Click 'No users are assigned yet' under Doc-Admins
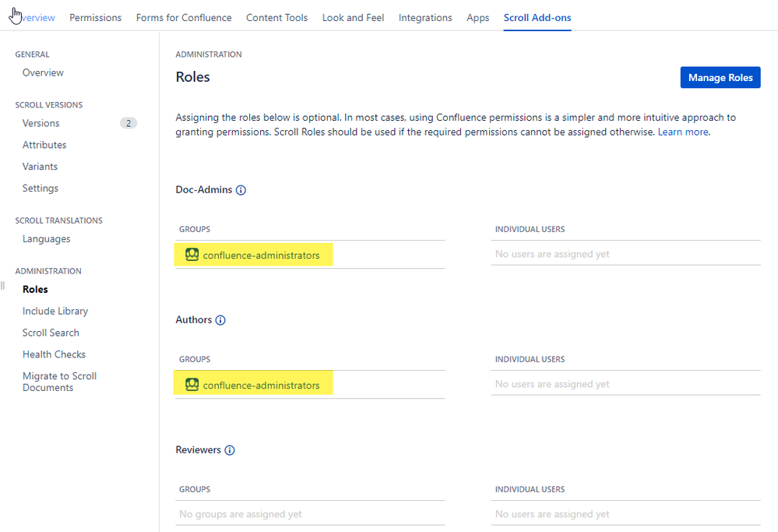 [551, 254]
